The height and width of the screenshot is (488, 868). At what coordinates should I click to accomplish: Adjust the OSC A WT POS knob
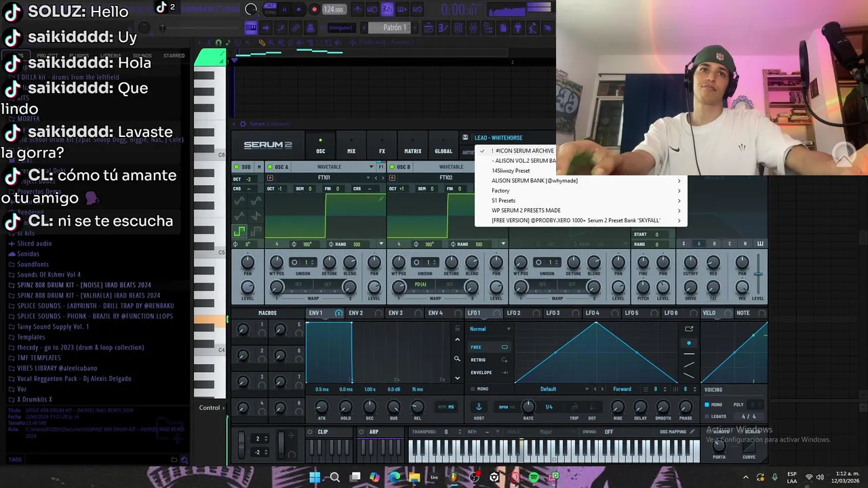tap(276, 262)
